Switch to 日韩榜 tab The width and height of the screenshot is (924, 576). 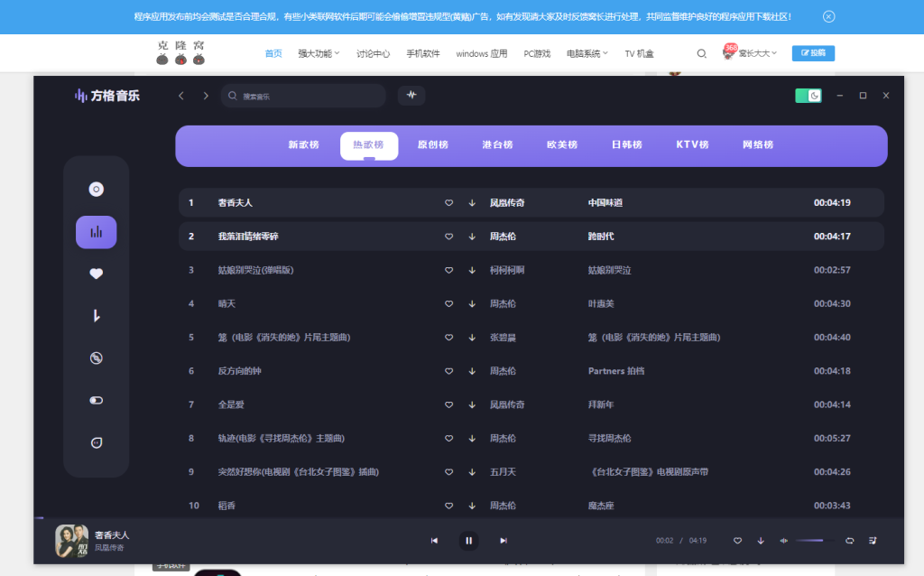[x=627, y=145]
